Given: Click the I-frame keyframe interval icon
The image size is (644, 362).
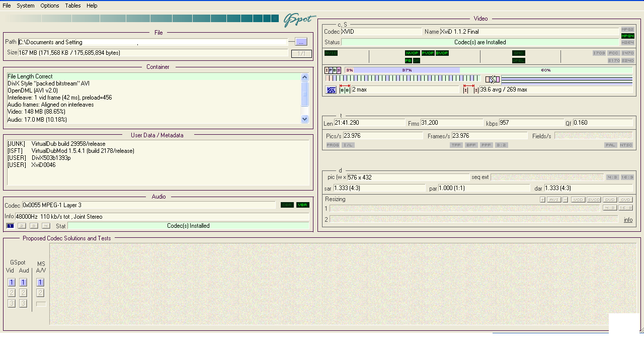Looking at the screenshot, I should 470,89.
